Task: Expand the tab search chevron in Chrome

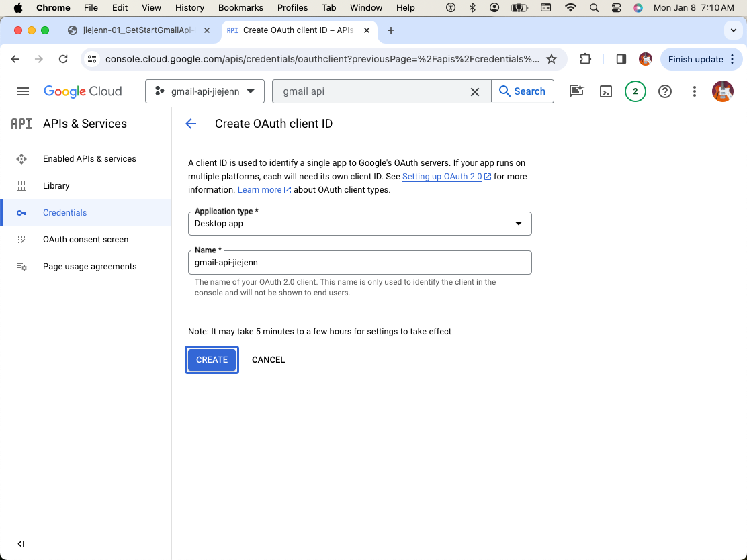Action: coord(733,30)
